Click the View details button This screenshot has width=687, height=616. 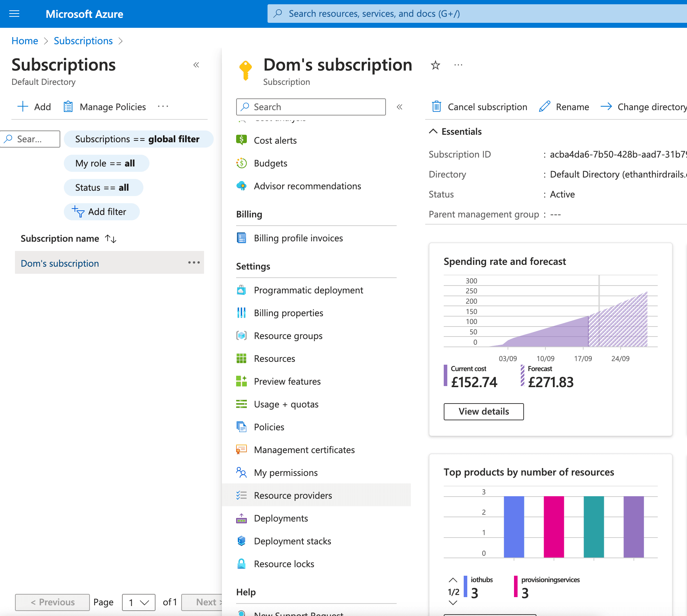[484, 411]
